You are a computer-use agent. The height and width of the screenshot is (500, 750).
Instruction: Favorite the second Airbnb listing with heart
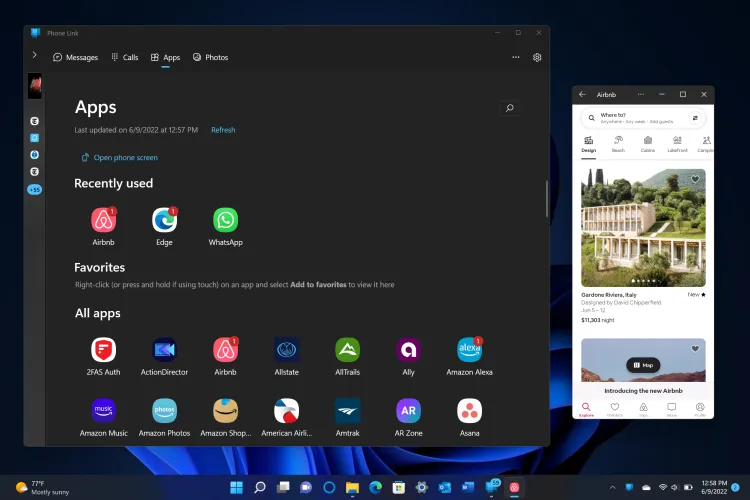tap(695, 349)
